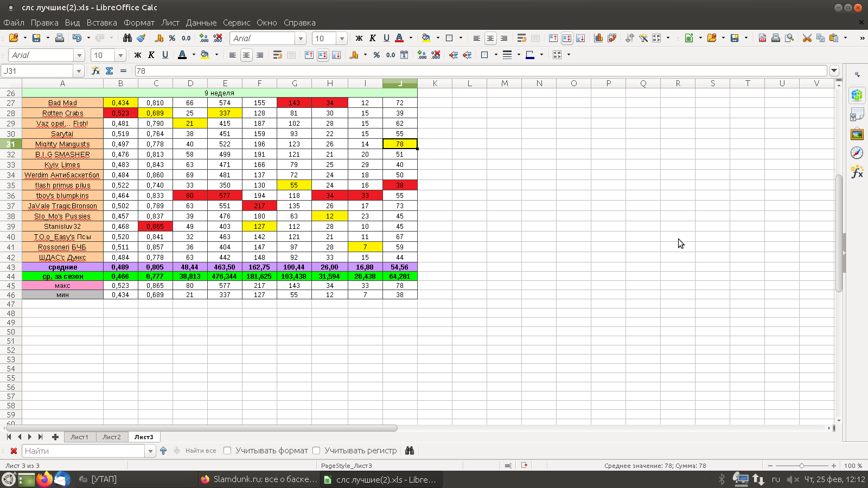Open the sidebar Properties deck
868x488 pixels.
click(x=857, y=95)
